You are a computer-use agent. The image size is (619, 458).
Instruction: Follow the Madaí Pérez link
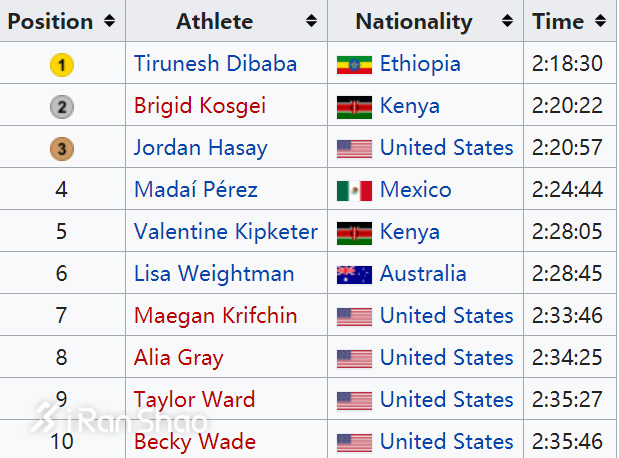[x=195, y=190]
